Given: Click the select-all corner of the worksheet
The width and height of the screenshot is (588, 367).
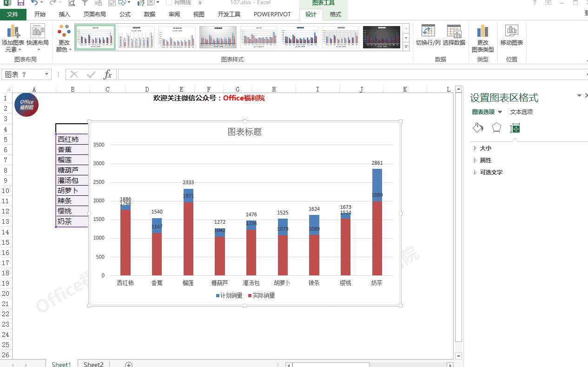Looking at the screenshot, I should coord(6,89).
